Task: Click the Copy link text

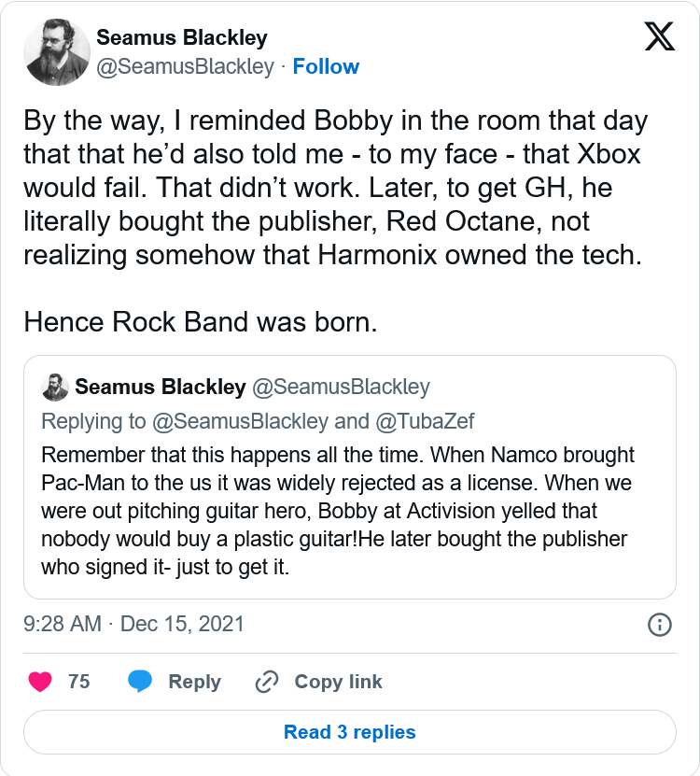Action: pyautogui.click(x=338, y=682)
